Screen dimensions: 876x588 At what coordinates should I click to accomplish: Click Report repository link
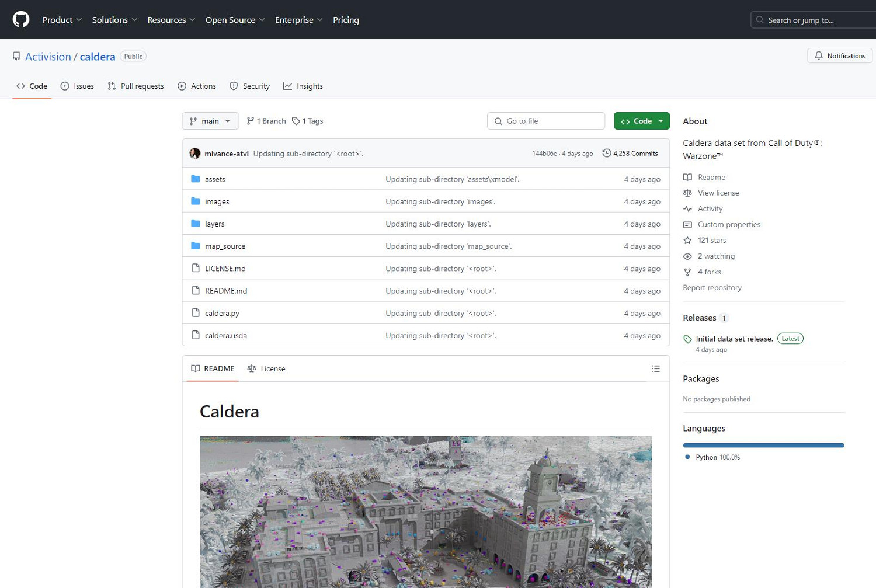coord(712,288)
